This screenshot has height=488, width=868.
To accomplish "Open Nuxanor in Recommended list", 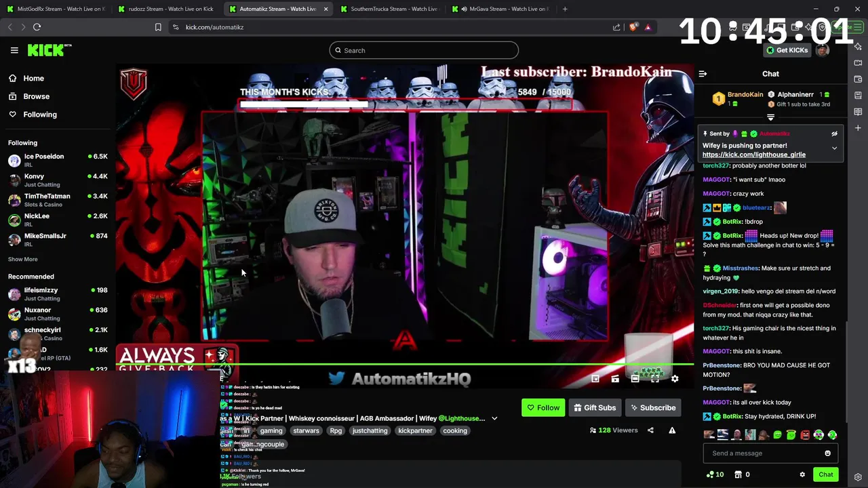I will [58, 314].
